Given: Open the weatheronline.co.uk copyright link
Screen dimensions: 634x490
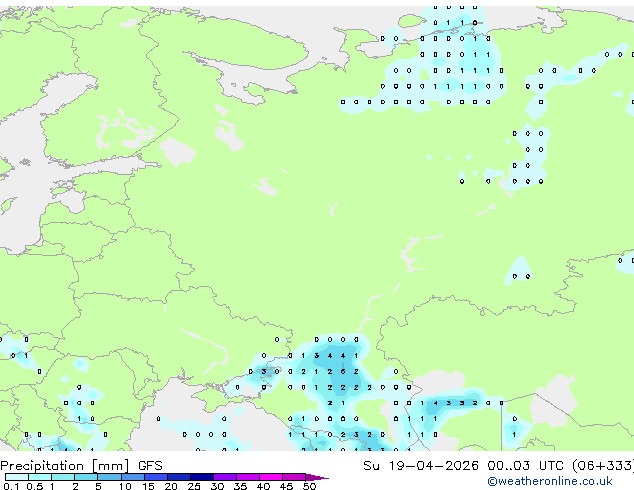Looking at the screenshot, I should pyautogui.click(x=550, y=481).
